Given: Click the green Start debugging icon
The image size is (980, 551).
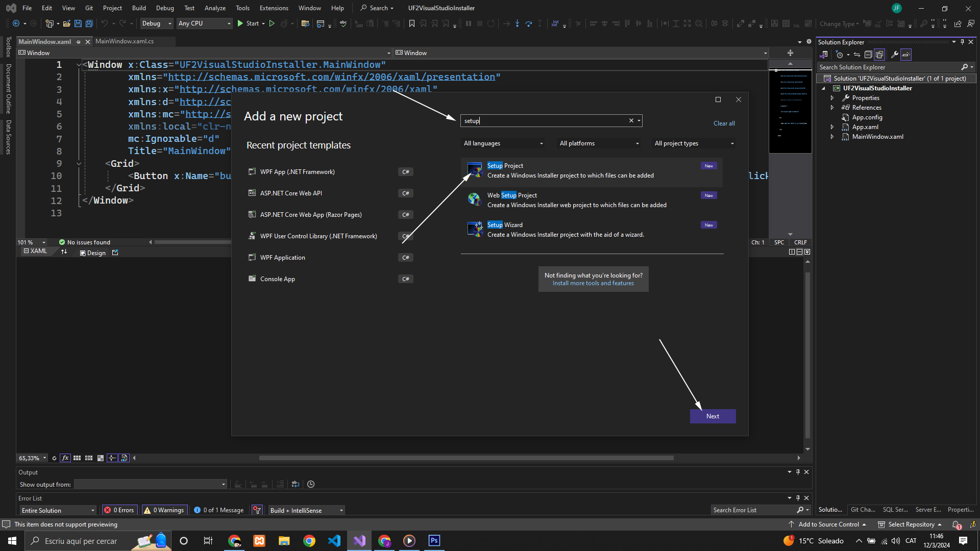Looking at the screenshot, I should tap(240, 23).
